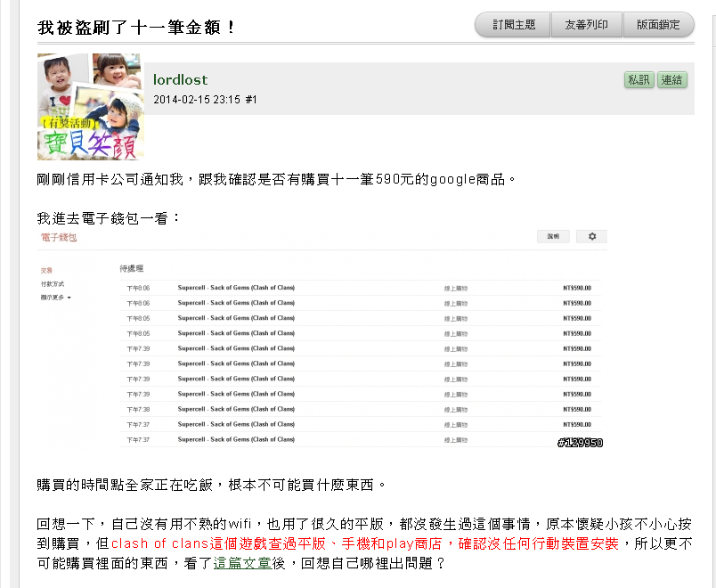Click the settings gear icon in wallet
This screenshot has width=716, height=588.
pos(591,236)
